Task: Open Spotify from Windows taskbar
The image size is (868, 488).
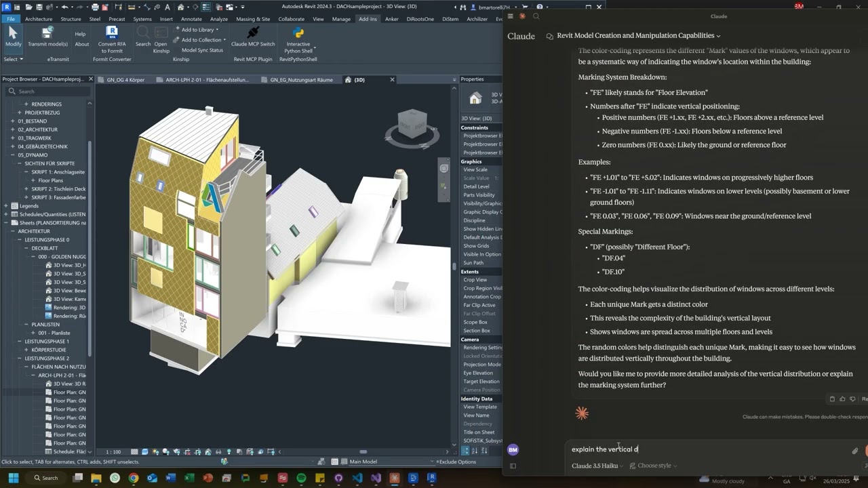Action: (x=301, y=478)
